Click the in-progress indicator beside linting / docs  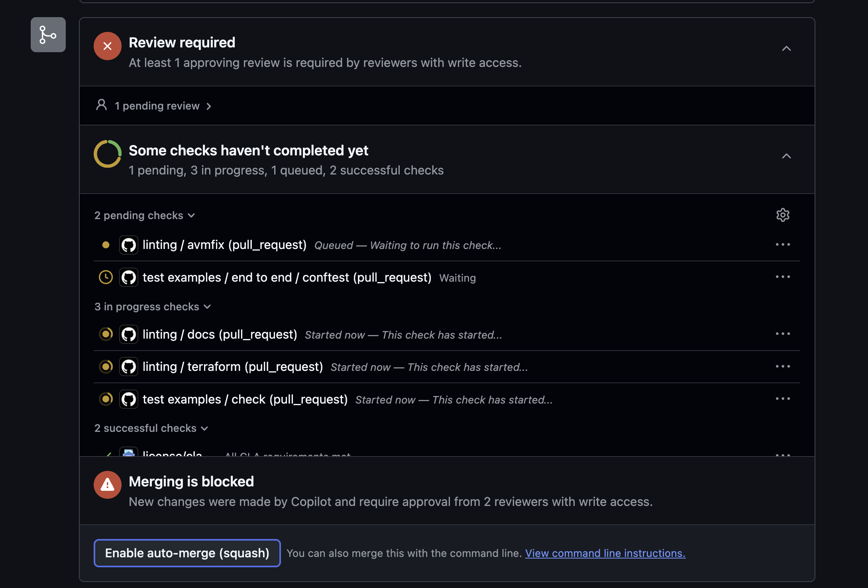point(106,334)
